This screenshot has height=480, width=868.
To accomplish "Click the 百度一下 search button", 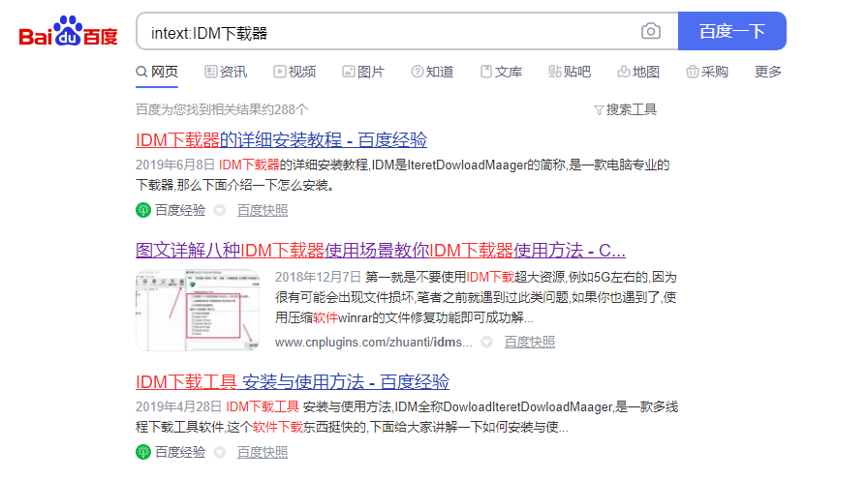I will click(x=731, y=31).
